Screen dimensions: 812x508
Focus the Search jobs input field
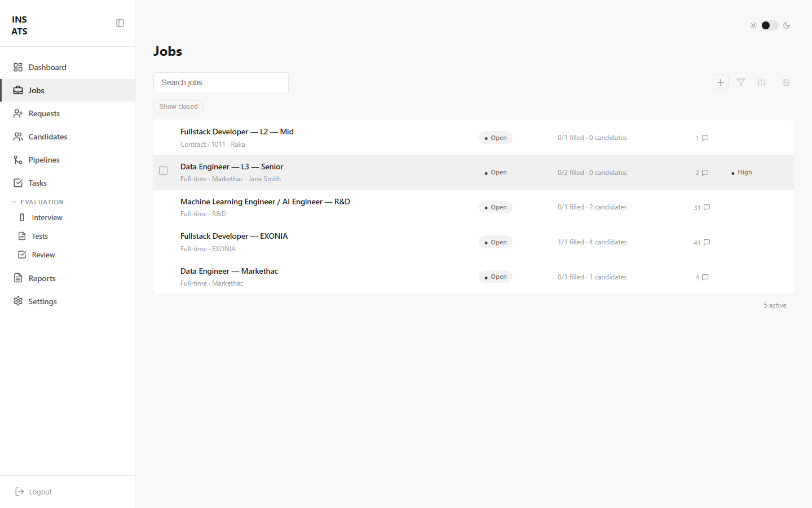coord(221,82)
